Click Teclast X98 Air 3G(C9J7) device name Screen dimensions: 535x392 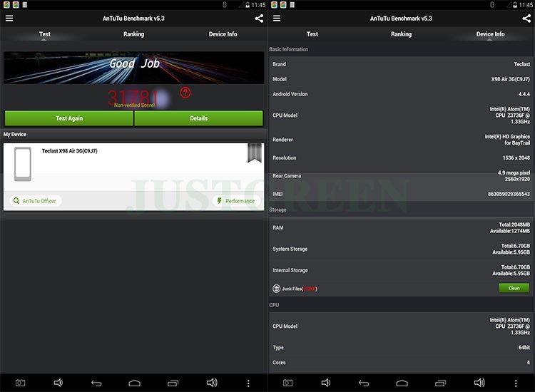[x=70, y=150]
